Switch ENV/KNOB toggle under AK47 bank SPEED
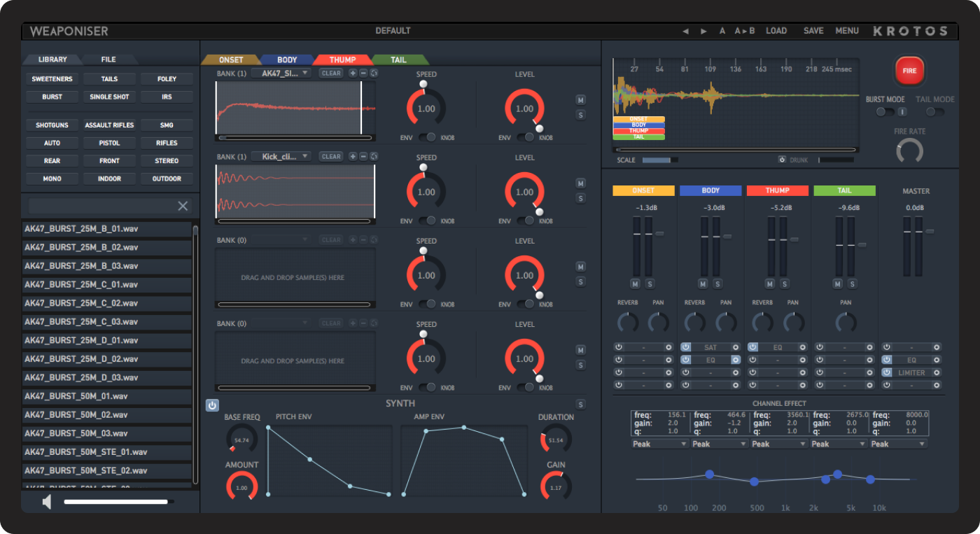980x534 pixels. click(x=427, y=138)
